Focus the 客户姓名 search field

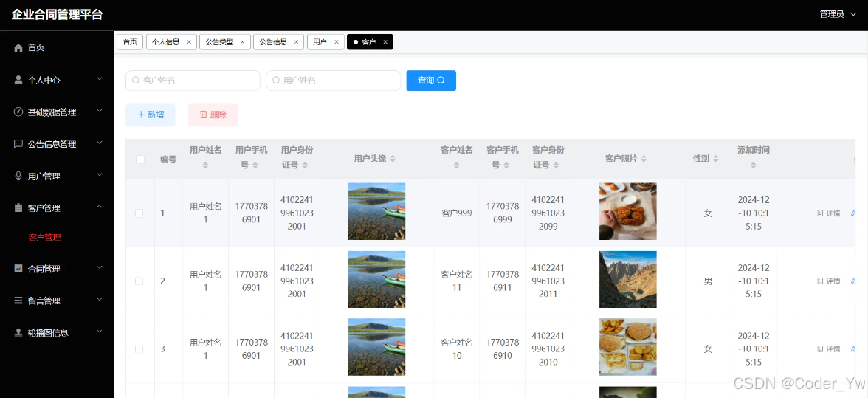pyautogui.click(x=193, y=80)
